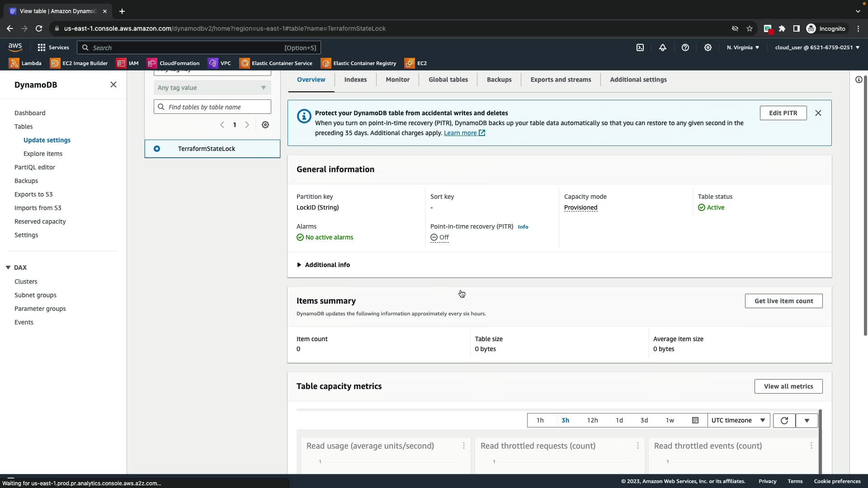Open the N. Virginia region dropdown
Viewport: 868px width, 488px height.
743,47
